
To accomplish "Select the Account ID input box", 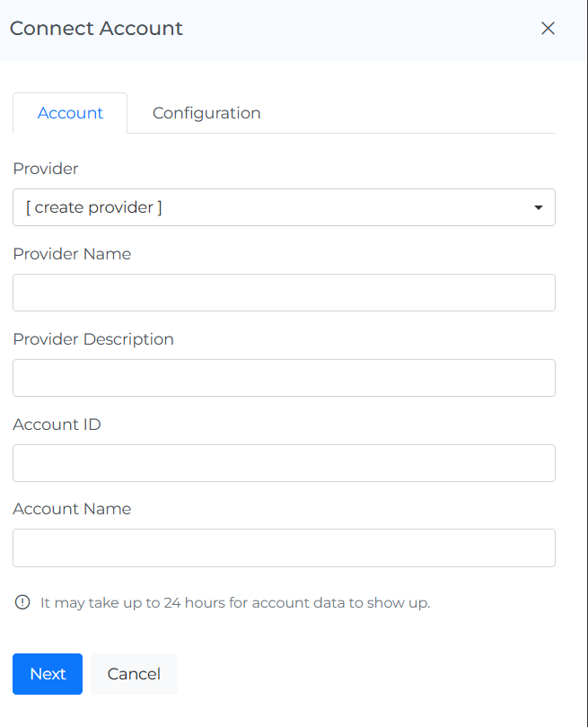I will point(284,463).
